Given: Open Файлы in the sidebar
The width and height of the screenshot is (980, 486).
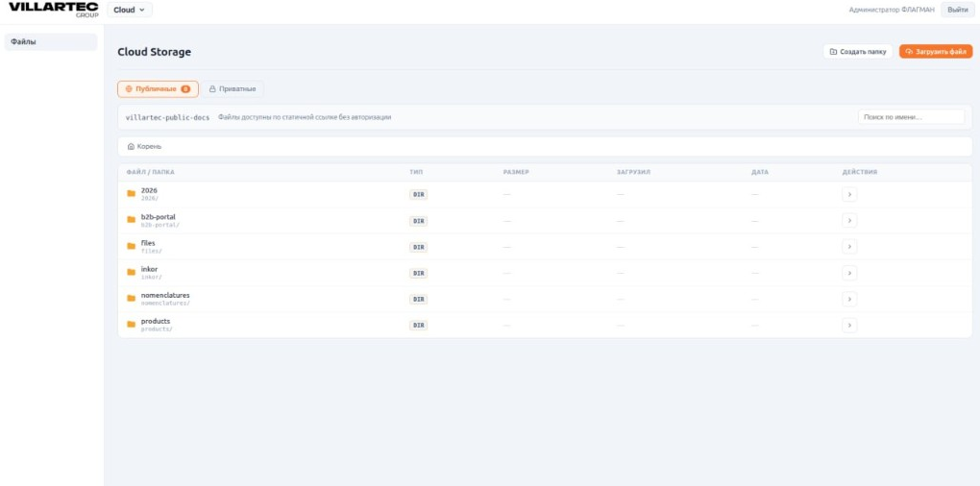Looking at the screenshot, I should point(51,42).
